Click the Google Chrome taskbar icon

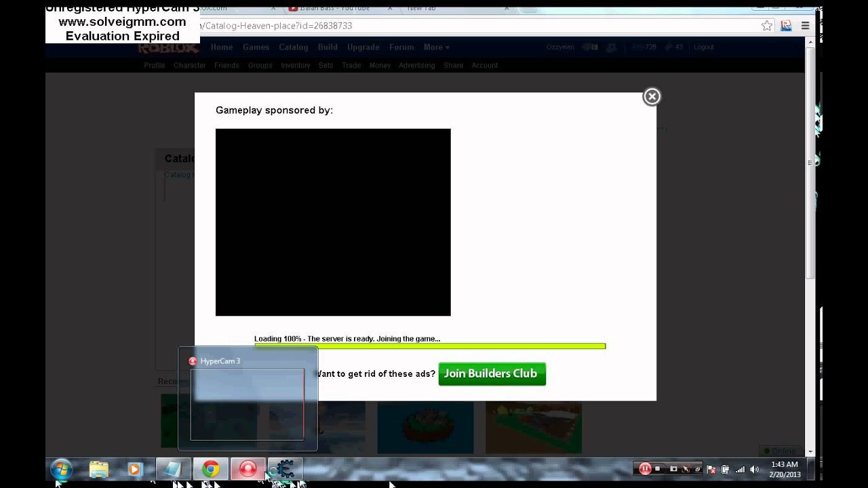210,469
